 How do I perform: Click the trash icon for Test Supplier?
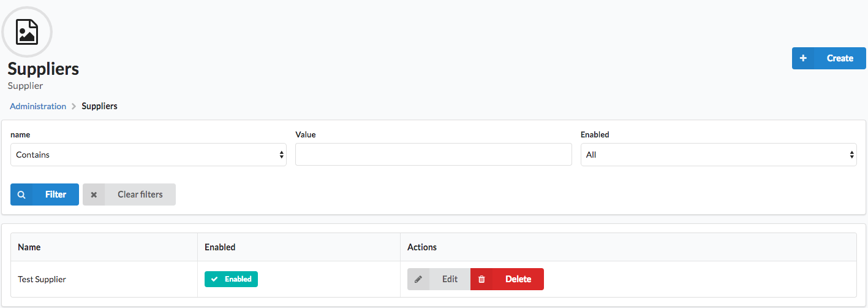pyautogui.click(x=481, y=279)
